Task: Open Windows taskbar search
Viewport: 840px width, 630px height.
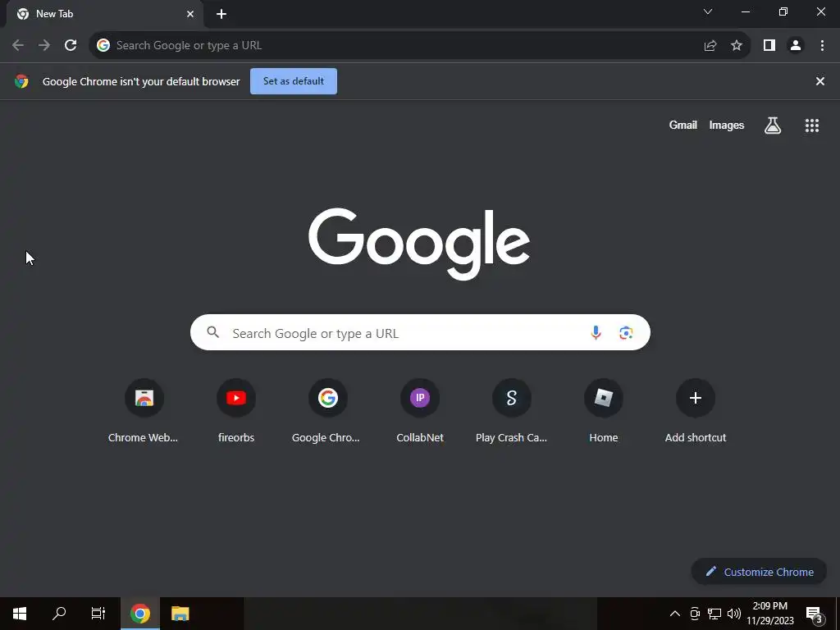Action: (59, 614)
